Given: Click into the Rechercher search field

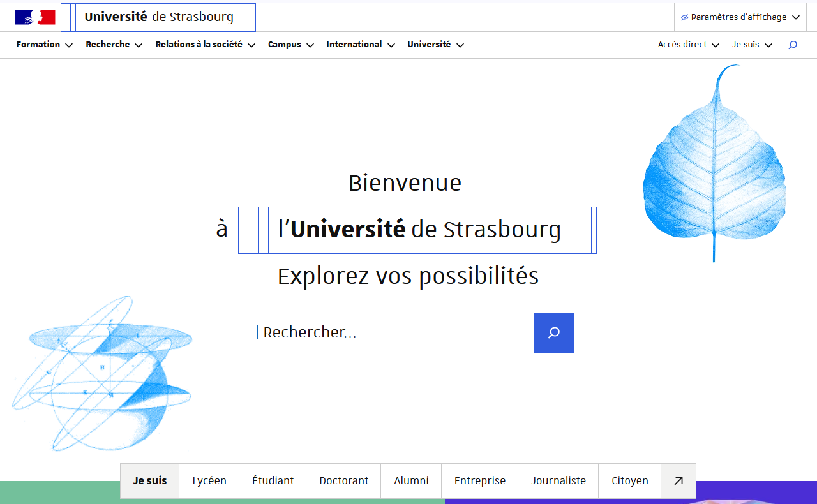Looking at the screenshot, I should point(388,333).
